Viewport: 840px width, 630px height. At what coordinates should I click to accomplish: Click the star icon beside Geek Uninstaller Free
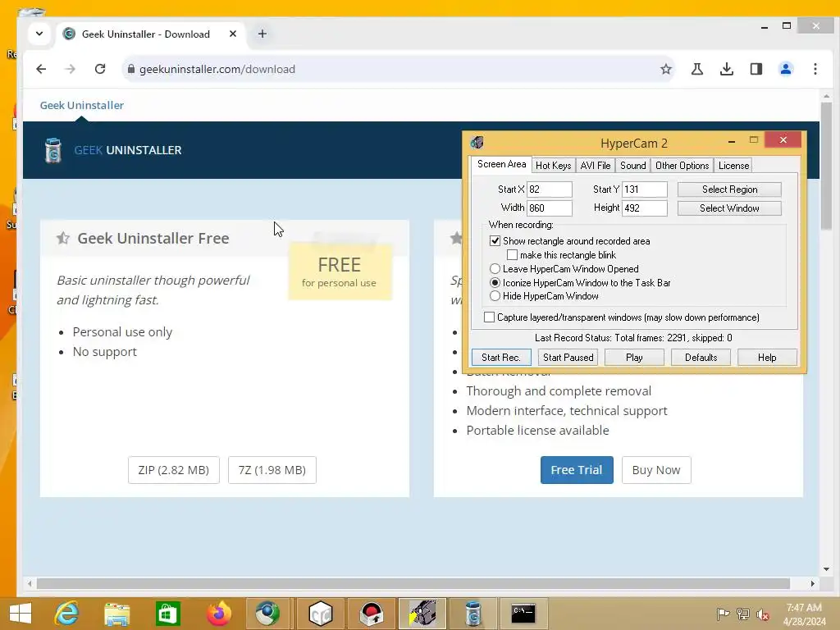coord(63,238)
